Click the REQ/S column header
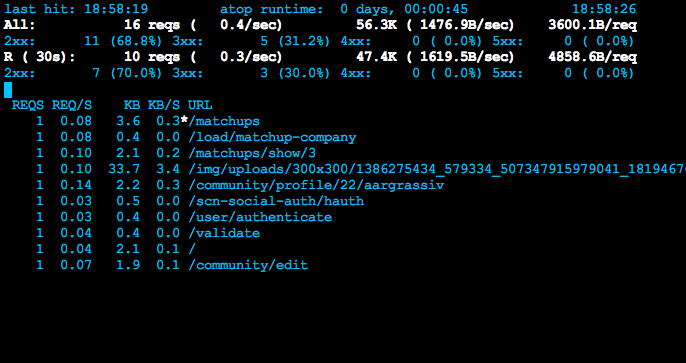The image size is (686, 363). tap(72, 105)
